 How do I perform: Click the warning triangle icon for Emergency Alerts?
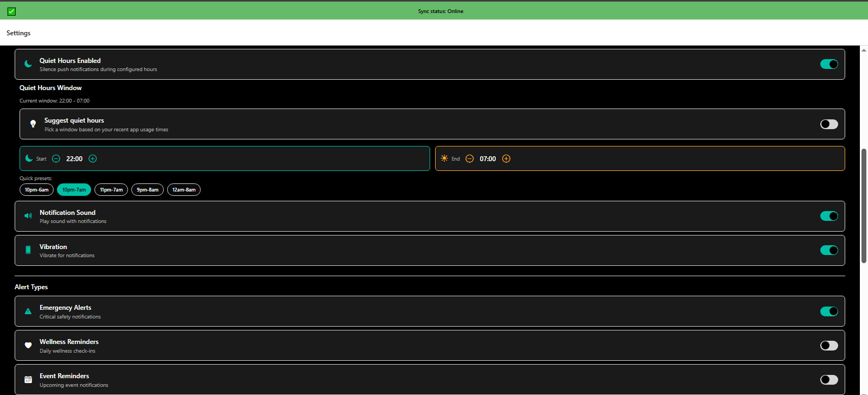point(28,311)
